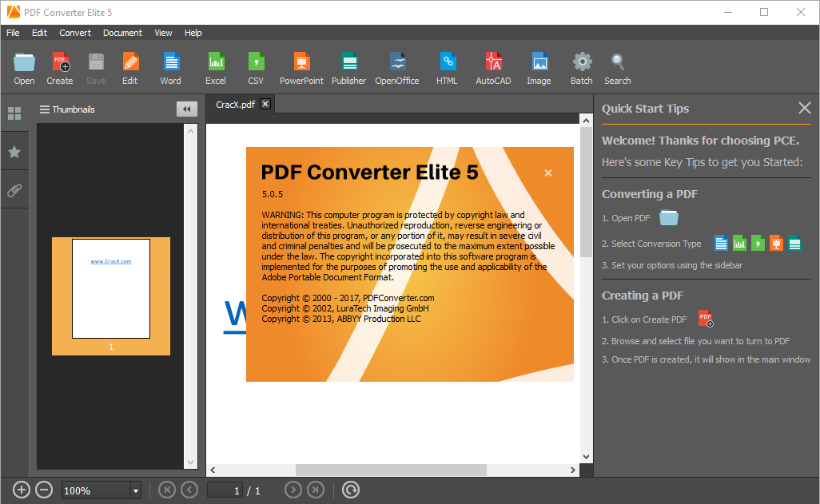
Task: Click the 'Converting a PDF' heading
Action: pos(650,194)
